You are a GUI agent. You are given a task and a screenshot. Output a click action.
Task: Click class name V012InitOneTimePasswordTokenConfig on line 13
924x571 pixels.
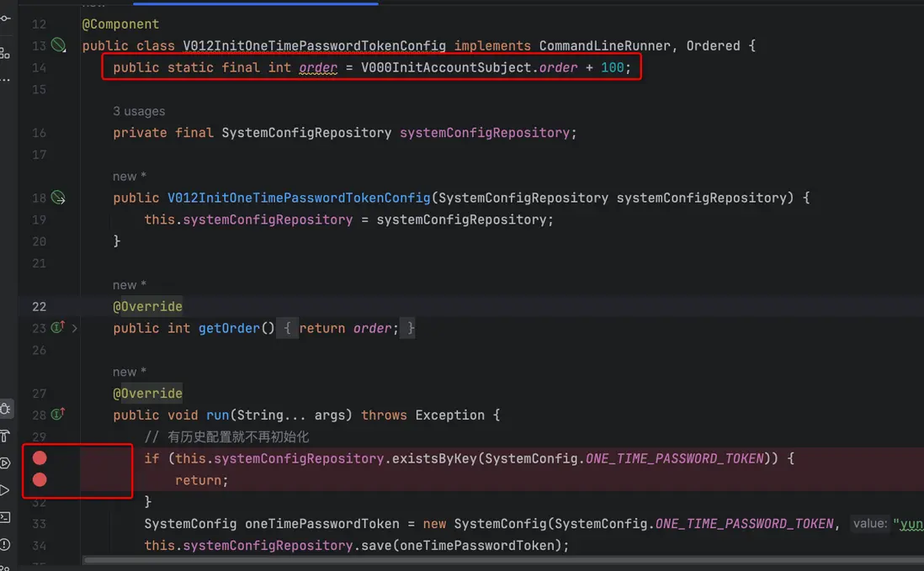click(x=314, y=46)
